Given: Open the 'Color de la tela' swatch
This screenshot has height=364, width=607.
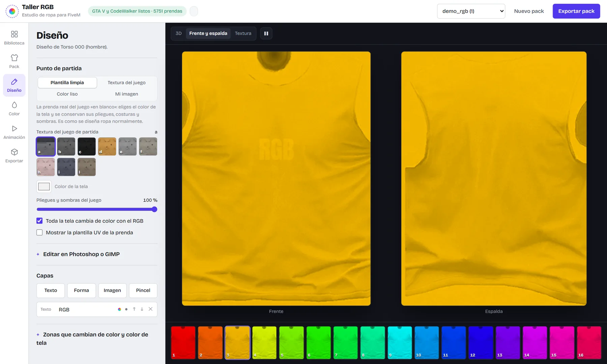Looking at the screenshot, I should coord(44,186).
